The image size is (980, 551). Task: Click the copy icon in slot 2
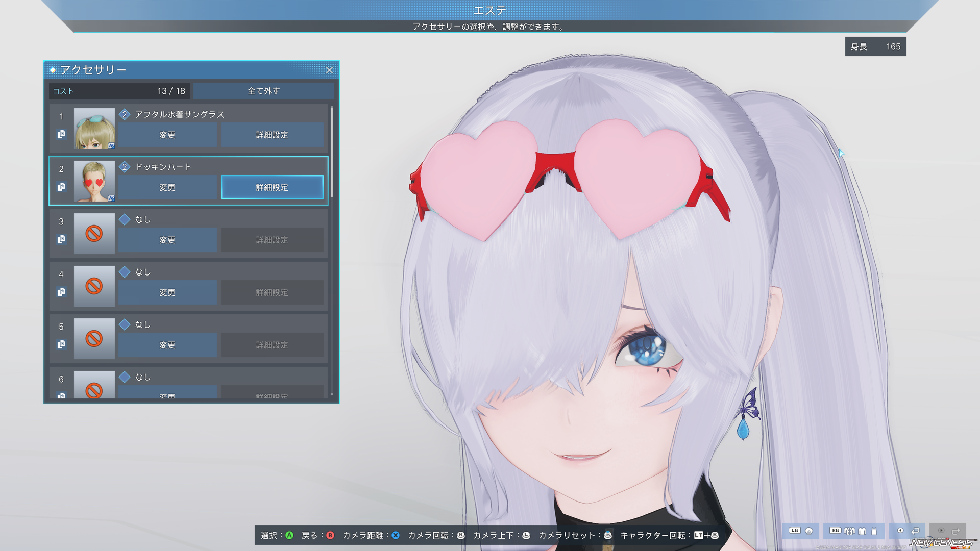(x=61, y=187)
